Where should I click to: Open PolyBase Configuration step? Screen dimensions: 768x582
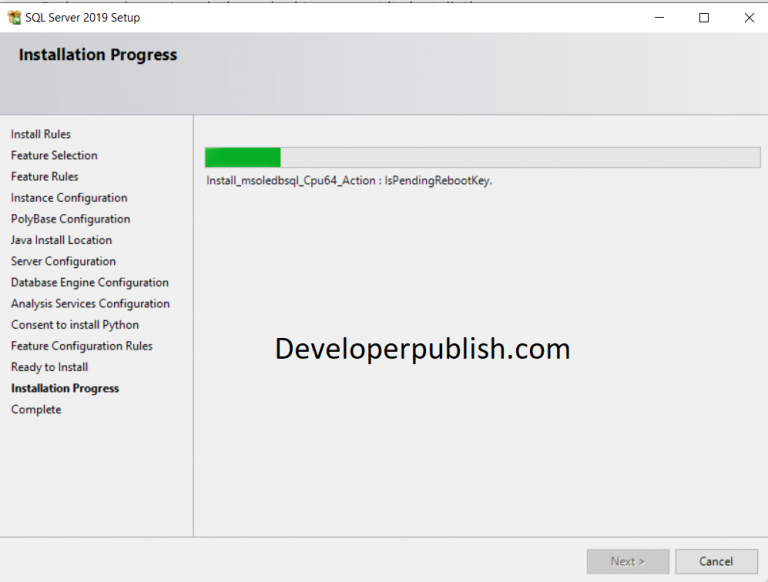71,219
